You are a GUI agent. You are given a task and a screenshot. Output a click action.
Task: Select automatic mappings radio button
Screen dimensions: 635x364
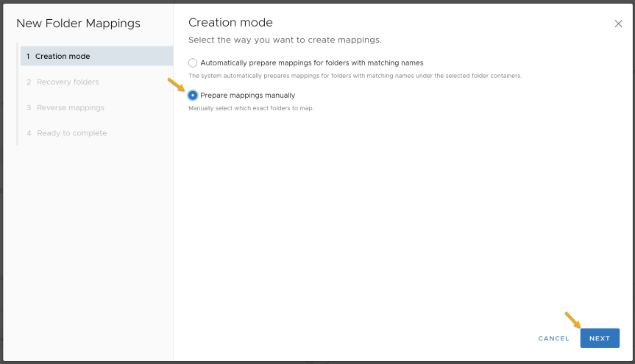pos(193,63)
